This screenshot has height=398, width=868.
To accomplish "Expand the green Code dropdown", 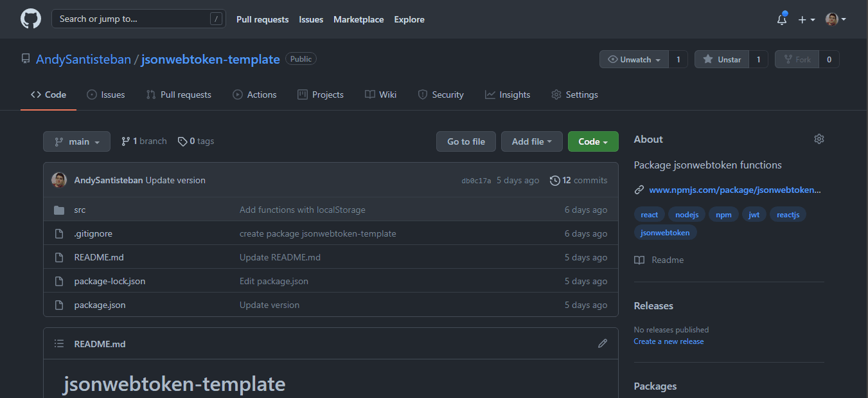I will tap(593, 141).
